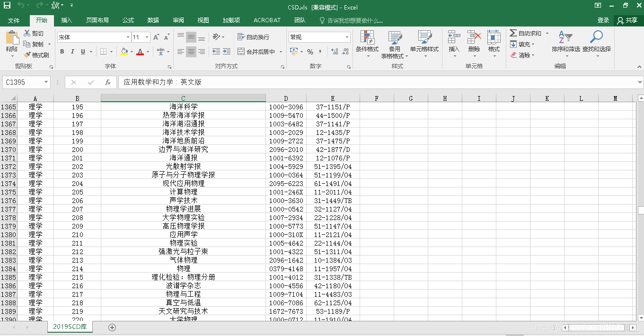Click the Paste clipboard icon
Screen dimensions: 644x336
coord(12,37)
